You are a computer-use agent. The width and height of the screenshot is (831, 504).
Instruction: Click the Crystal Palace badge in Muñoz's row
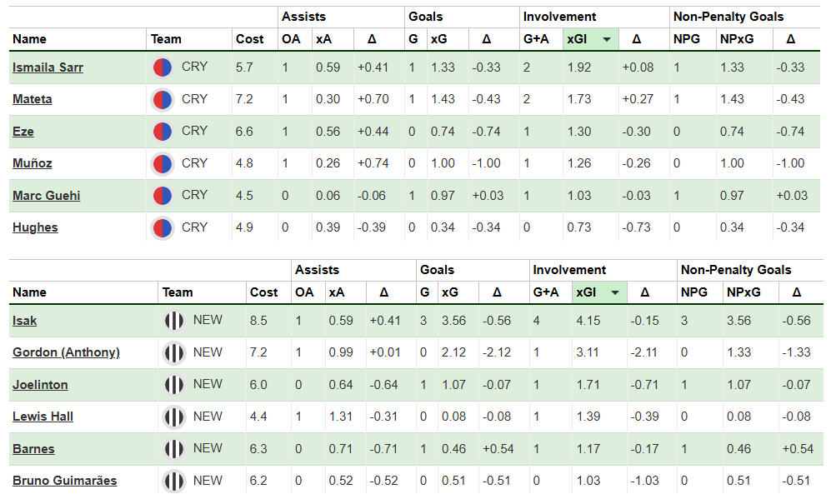(x=163, y=163)
